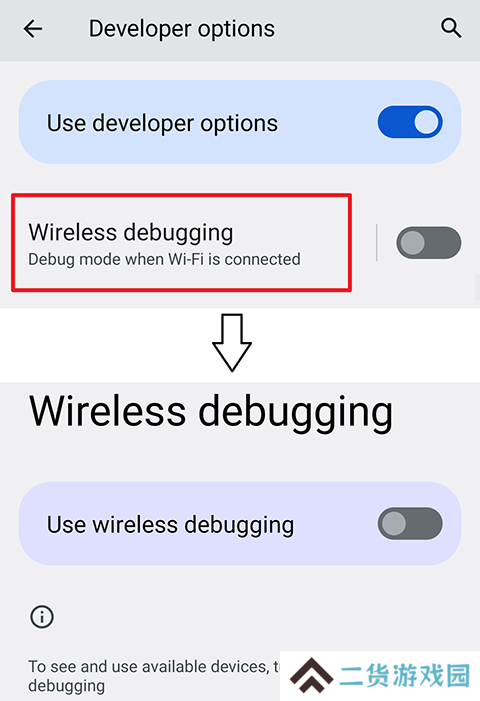The height and width of the screenshot is (701, 480).
Task: Click the downward outline arrow graphic
Action: tap(232, 342)
